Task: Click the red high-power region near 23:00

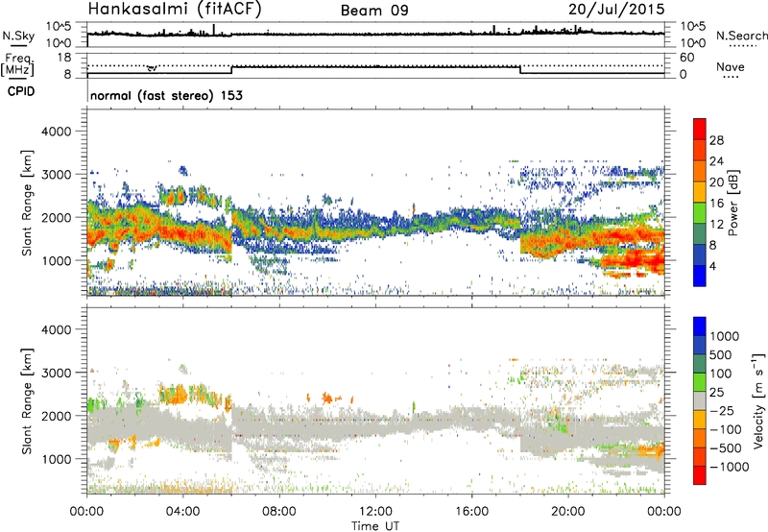Action: click(636, 258)
